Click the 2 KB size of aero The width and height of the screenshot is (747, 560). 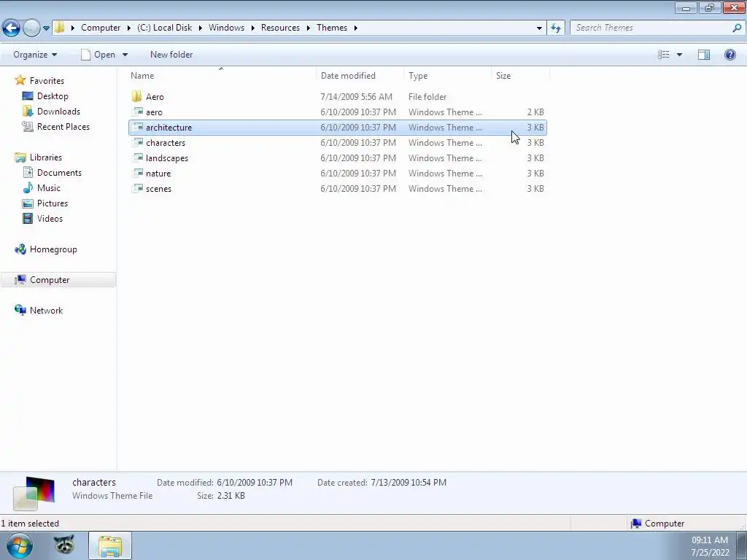pos(535,112)
